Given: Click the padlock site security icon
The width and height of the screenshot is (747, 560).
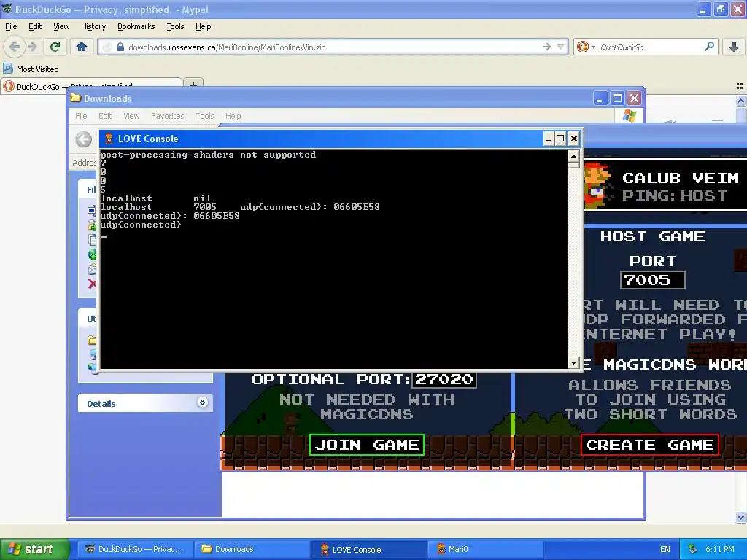Looking at the screenshot, I should coord(120,47).
